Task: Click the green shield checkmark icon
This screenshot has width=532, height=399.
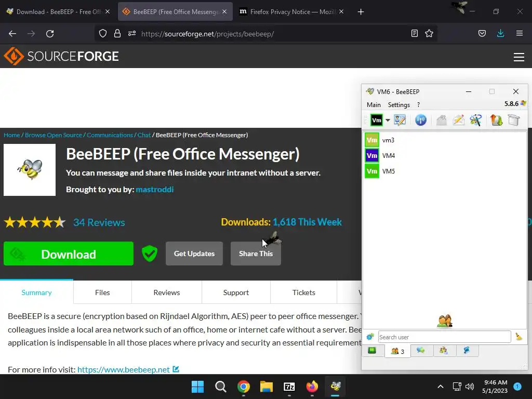Action: [150, 254]
